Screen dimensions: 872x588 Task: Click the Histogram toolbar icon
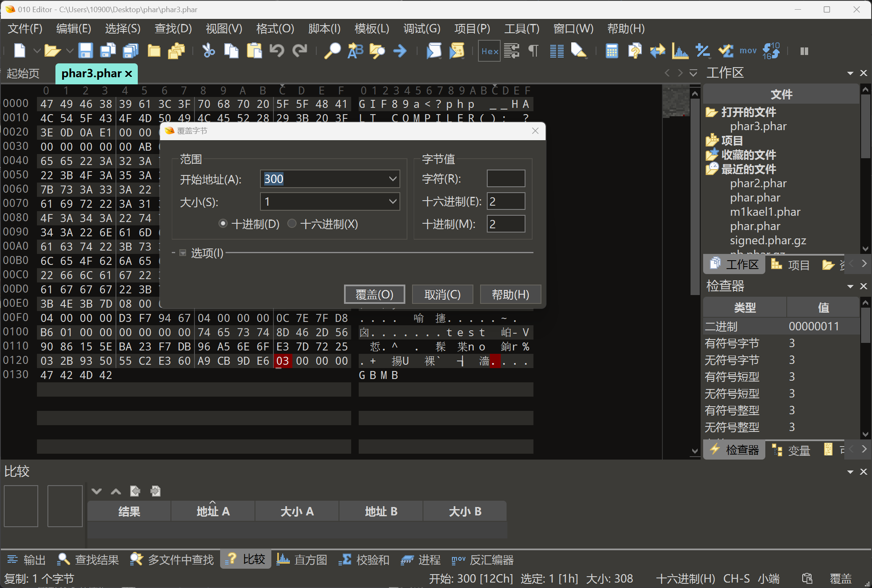[680, 51]
